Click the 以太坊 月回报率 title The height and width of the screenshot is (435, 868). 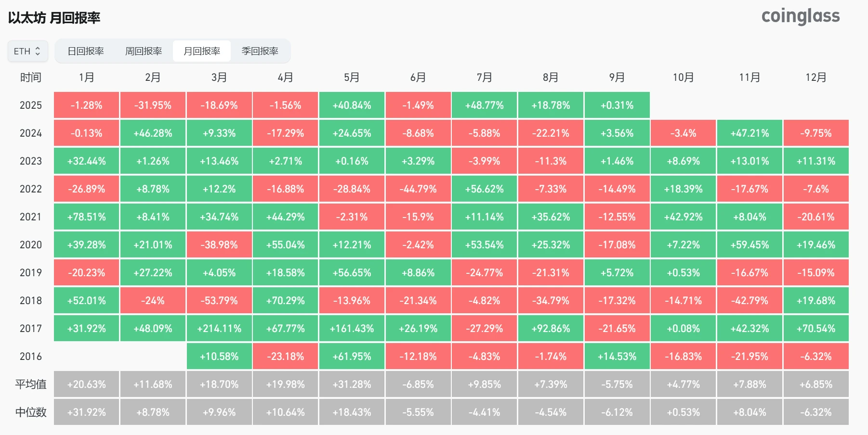(x=54, y=18)
